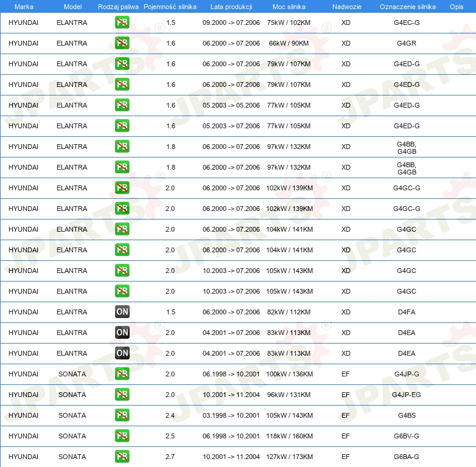Click petrol icon in the 05.2003 -> 05.2006 row
The image size is (476, 467).
tap(122, 105)
